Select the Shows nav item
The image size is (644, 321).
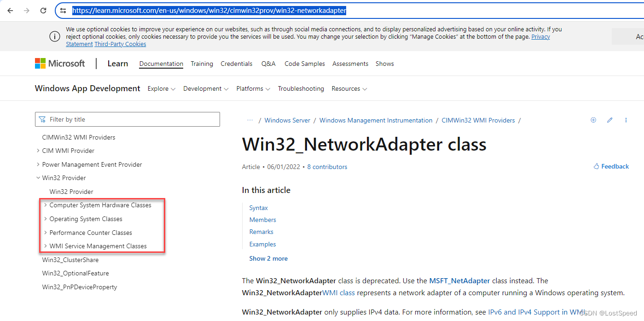(x=385, y=64)
